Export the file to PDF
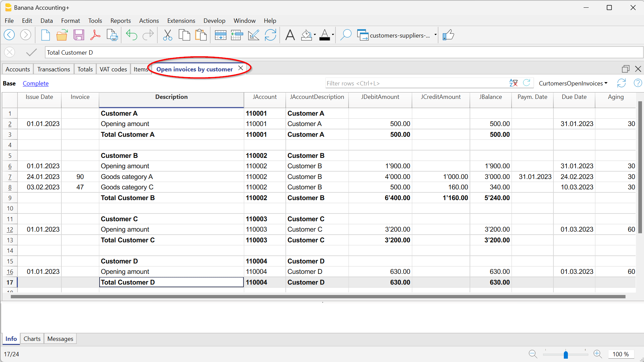 coord(95,35)
